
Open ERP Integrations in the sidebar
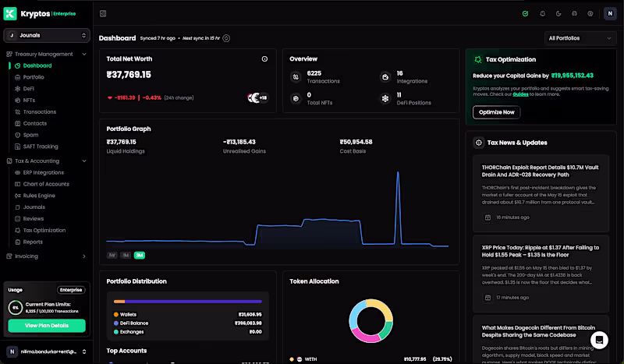pyautogui.click(x=44, y=173)
